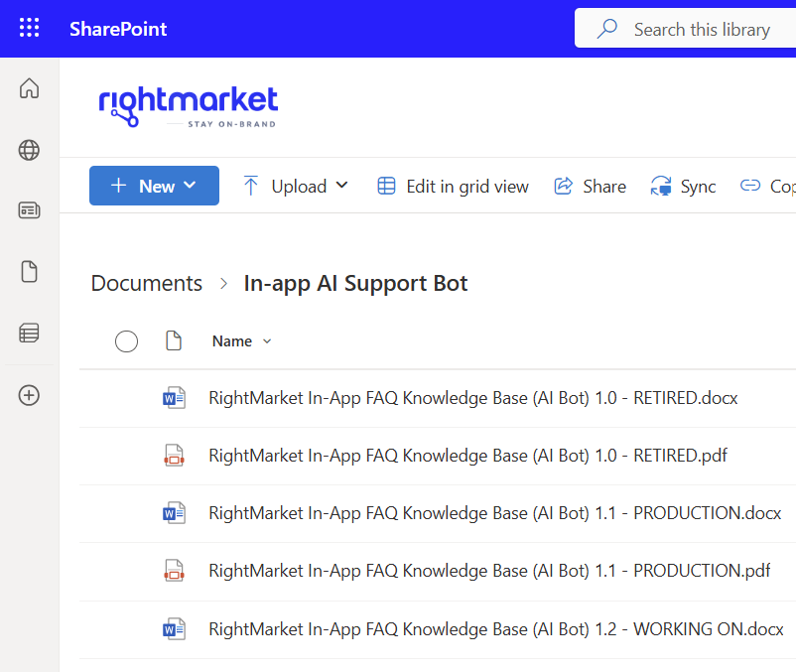Click Edit in grid view
This screenshot has width=796, height=672.
pos(453,186)
